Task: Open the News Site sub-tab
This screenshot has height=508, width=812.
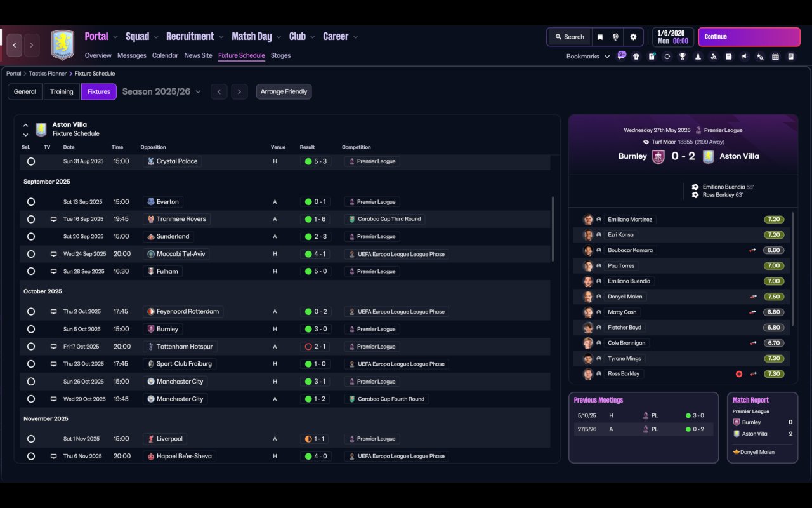Action: pyautogui.click(x=198, y=55)
